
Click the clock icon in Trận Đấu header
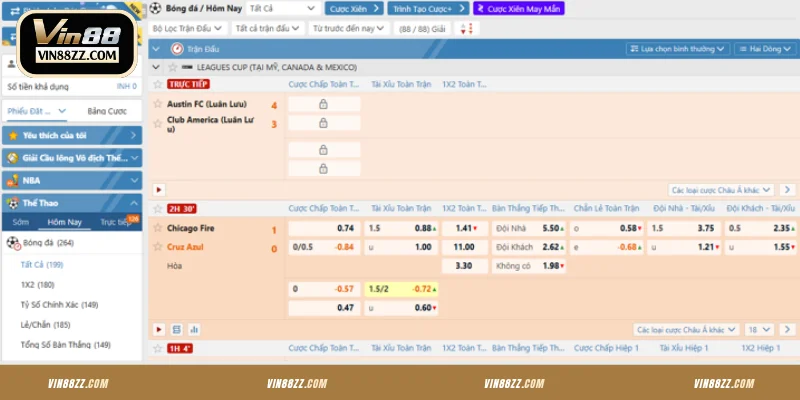pos(177,49)
